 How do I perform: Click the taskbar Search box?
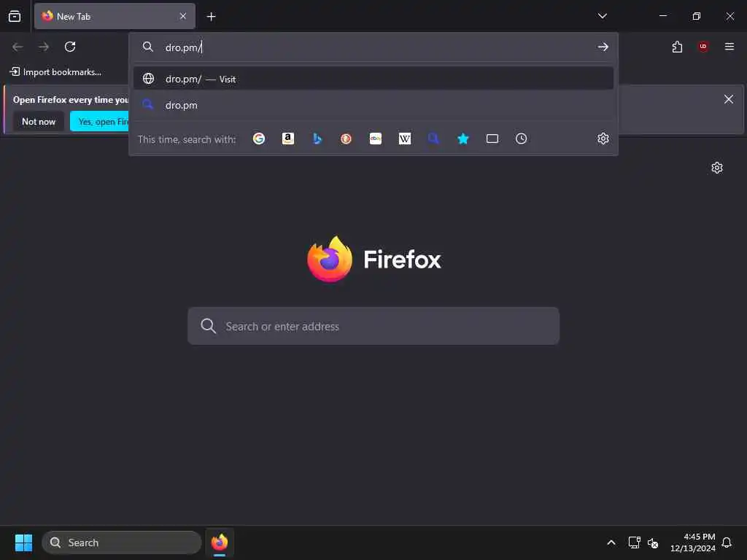click(122, 542)
